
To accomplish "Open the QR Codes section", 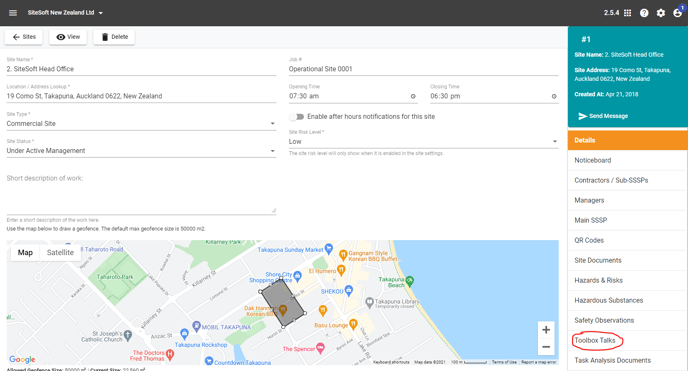I will click(627, 240).
